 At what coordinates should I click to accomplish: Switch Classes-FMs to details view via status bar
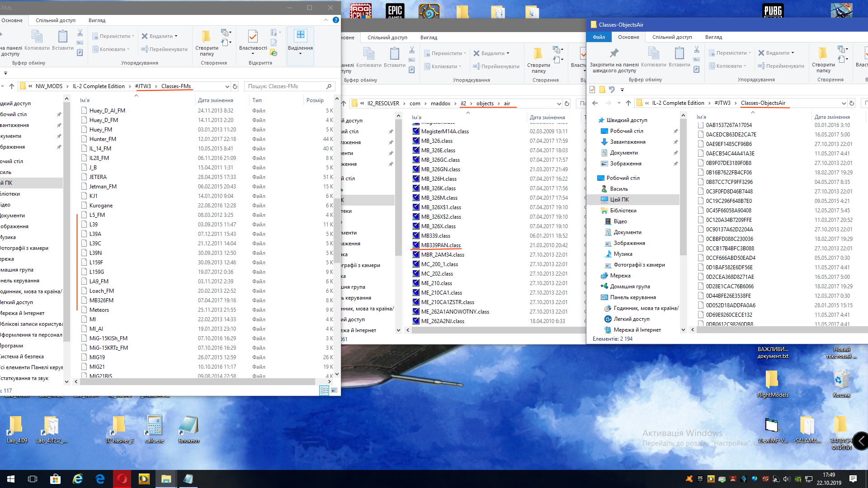coord(324,390)
